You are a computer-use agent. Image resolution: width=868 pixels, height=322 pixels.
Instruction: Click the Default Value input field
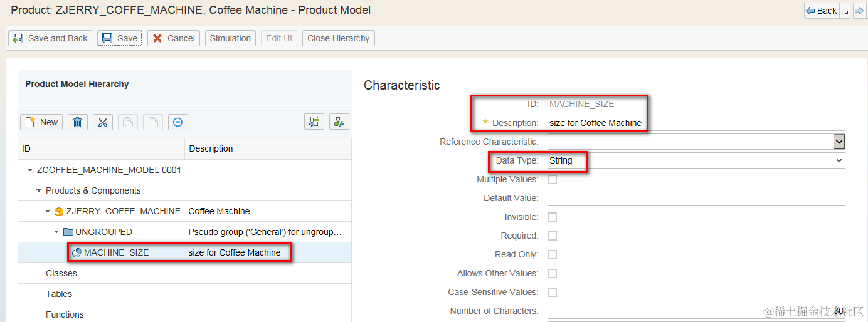pos(696,199)
